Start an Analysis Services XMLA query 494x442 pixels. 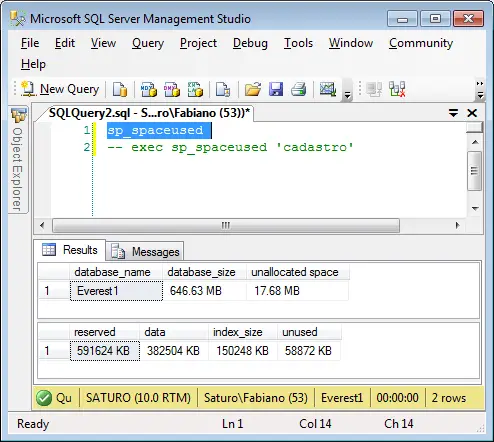[x=195, y=89]
